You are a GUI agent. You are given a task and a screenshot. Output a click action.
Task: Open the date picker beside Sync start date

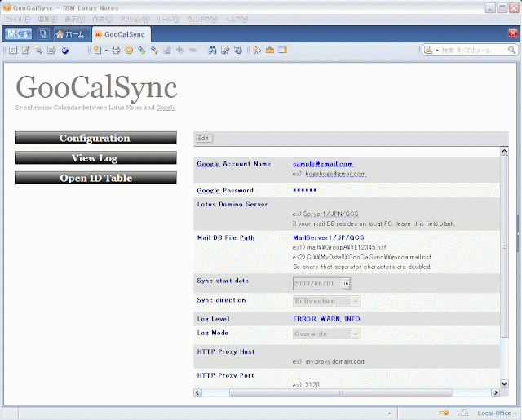(x=346, y=284)
